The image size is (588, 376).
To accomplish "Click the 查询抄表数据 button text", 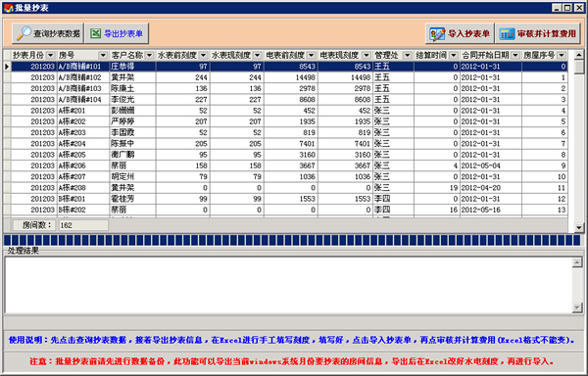I will coord(57,33).
